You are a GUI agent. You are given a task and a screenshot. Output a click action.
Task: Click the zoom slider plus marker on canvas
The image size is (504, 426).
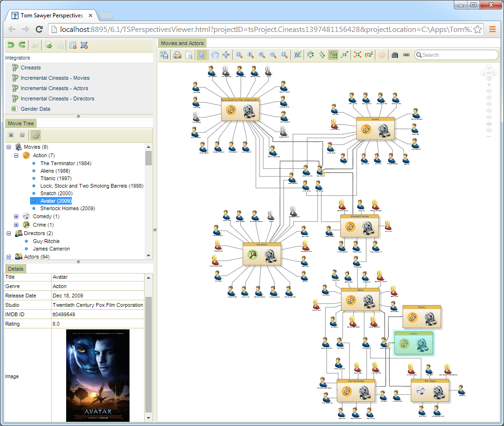click(489, 84)
